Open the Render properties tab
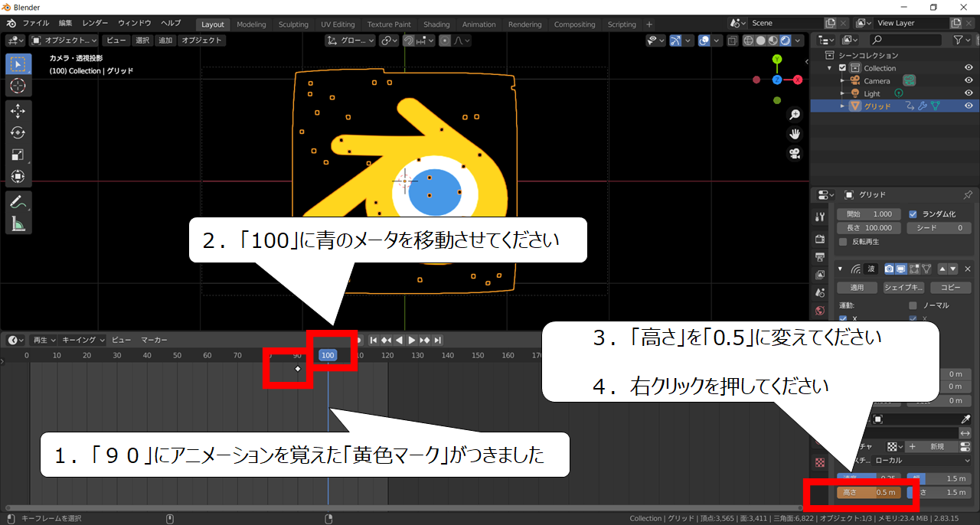980x525 pixels. pos(820,239)
